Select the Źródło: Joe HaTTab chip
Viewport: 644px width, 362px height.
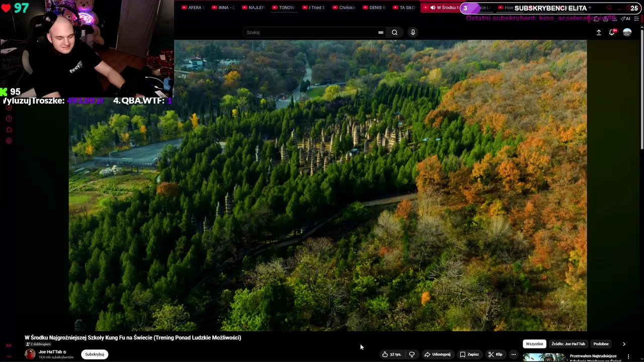pyautogui.click(x=568, y=344)
